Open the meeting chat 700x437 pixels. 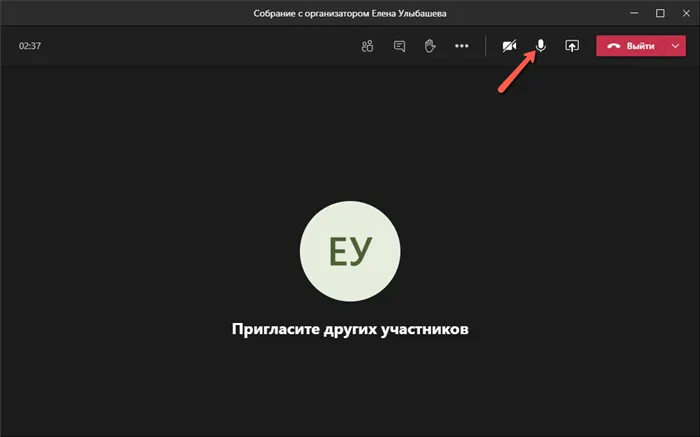pyautogui.click(x=400, y=46)
